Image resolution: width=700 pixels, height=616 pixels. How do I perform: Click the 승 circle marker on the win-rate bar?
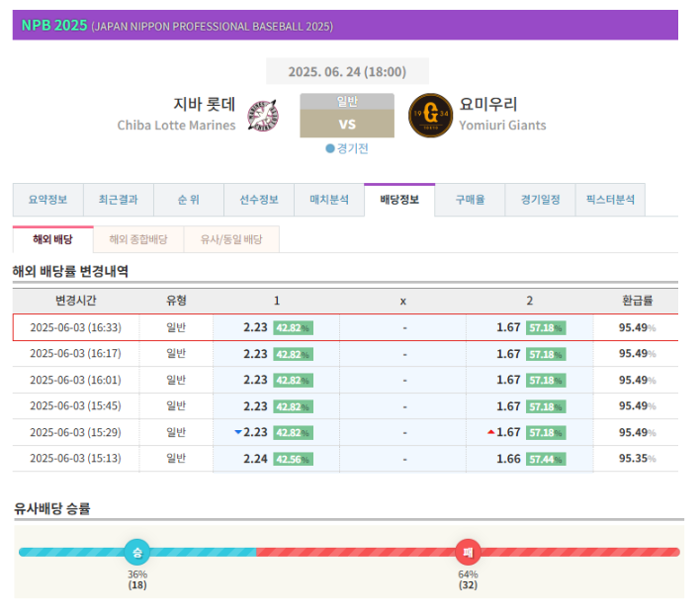point(137,552)
